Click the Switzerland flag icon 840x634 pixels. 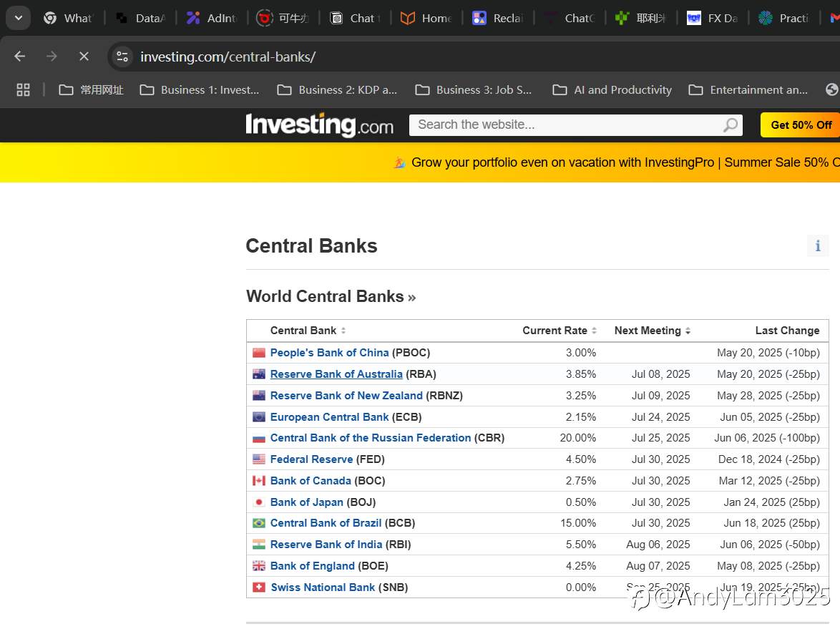tap(259, 587)
